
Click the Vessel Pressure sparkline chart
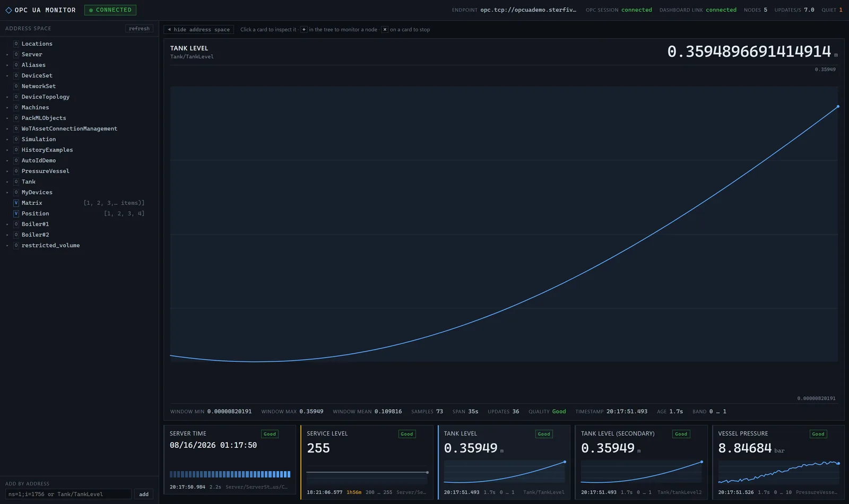pyautogui.click(x=778, y=472)
